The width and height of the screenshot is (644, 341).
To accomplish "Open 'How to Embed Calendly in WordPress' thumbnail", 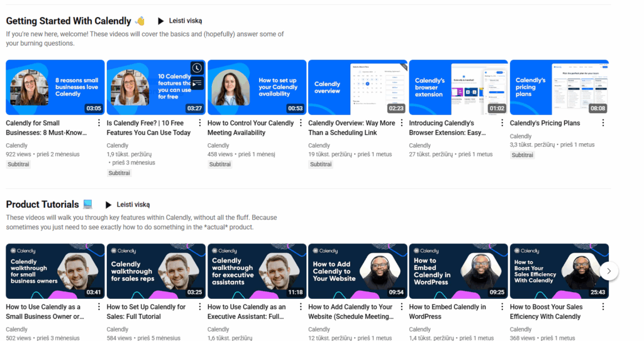I will pyautogui.click(x=458, y=271).
